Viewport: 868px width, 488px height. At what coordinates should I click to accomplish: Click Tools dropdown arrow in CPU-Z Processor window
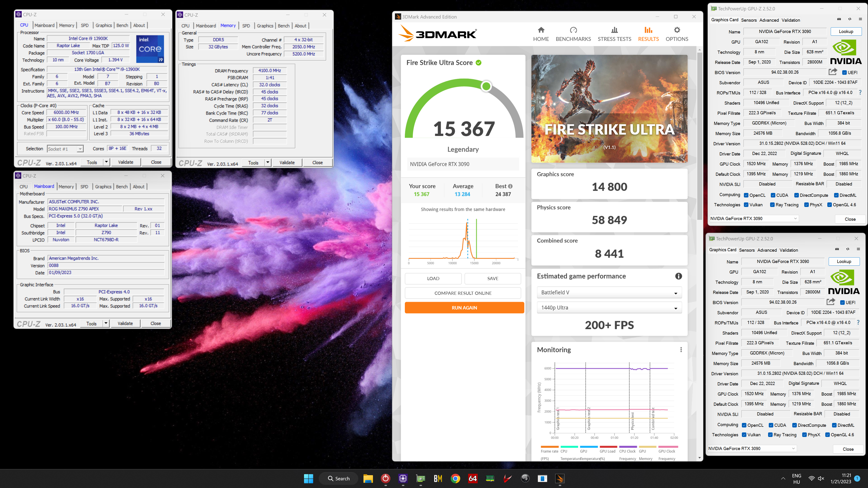[106, 162]
